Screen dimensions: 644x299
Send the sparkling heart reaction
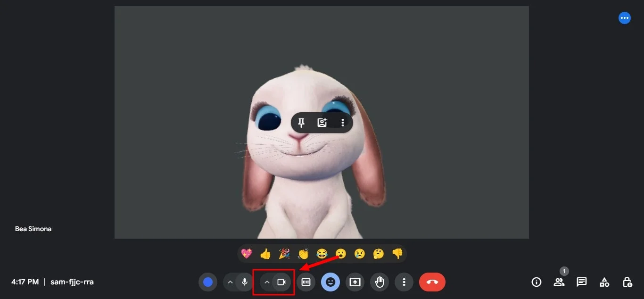pos(247,254)
